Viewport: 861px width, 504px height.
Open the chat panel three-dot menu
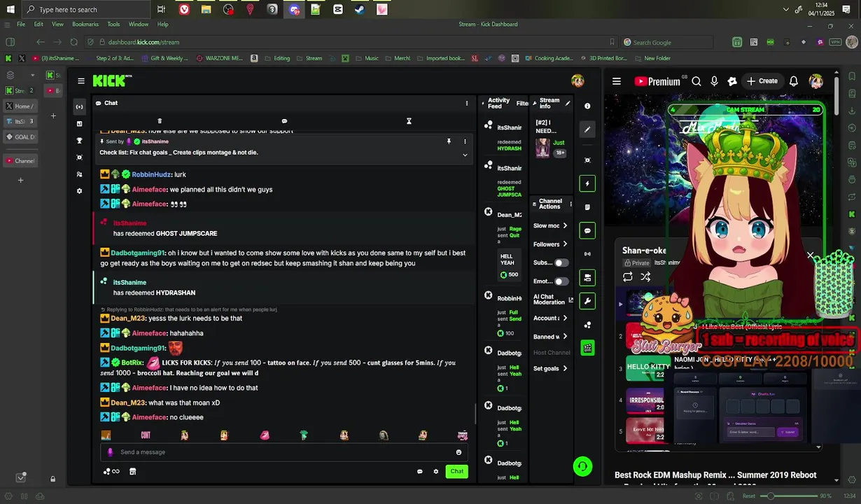(467, 103)
